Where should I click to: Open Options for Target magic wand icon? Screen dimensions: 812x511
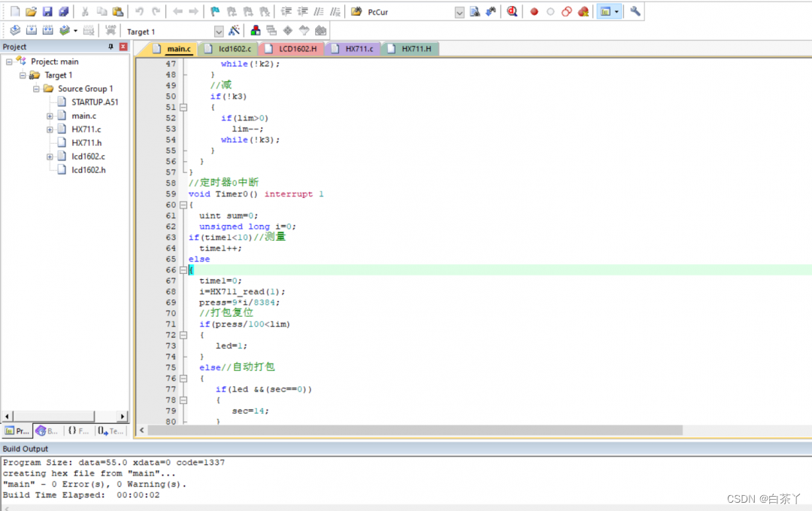(x=234, y=31)
